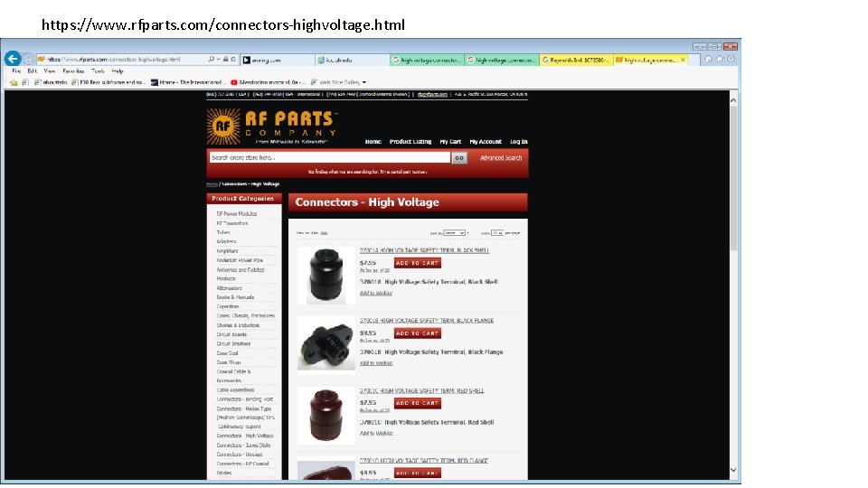868x488 pixels.
Task: Click the browser Back arrow button
Action: pyautogui.click(x=13, y=59)
